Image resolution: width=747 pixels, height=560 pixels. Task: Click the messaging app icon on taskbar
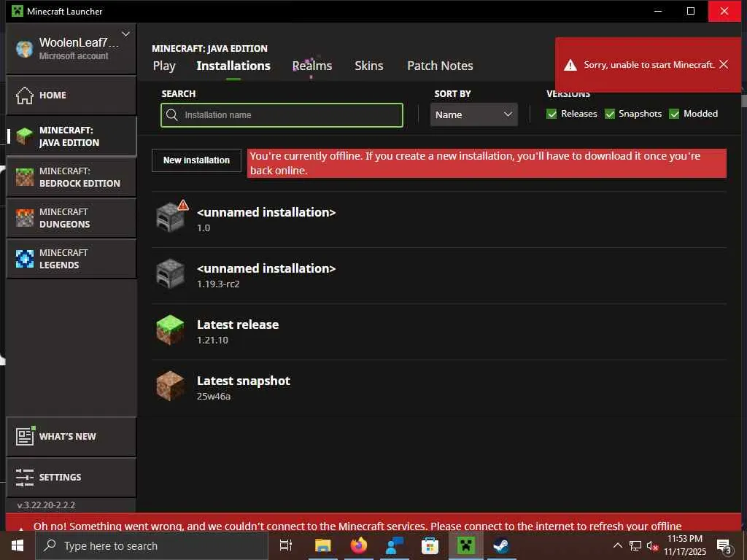point(395,545)
